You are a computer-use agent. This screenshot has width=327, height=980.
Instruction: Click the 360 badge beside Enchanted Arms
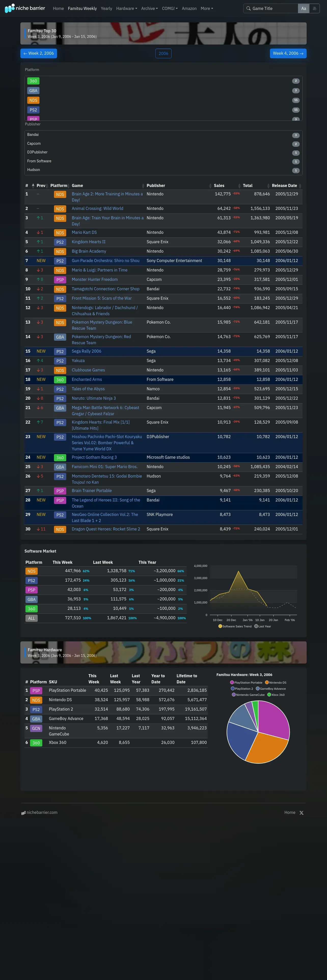tap(60, 380)
